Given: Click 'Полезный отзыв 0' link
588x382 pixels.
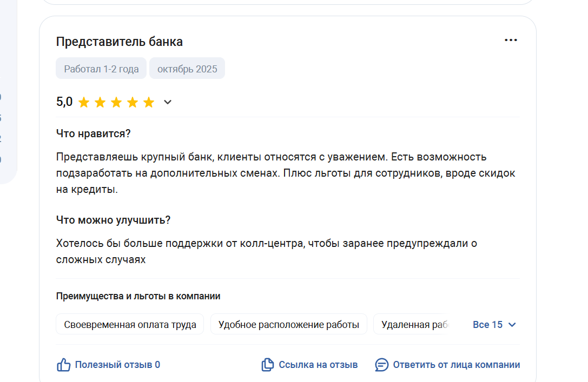Looking at the screenshot, I should [x=117, y=365].
